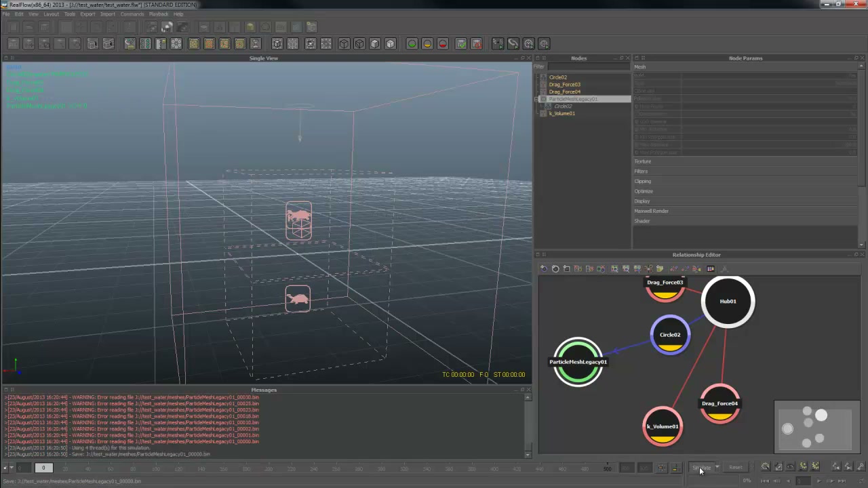Image resolution: width=868 pixels, height=488 pixels.
Task: Click the green checkmark export icon
Action: click(x=461, y=44)
